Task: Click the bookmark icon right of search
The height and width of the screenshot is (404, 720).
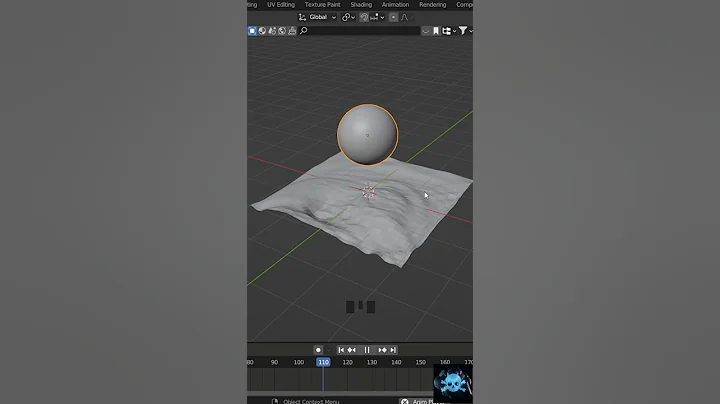Action: click(436, 31)
